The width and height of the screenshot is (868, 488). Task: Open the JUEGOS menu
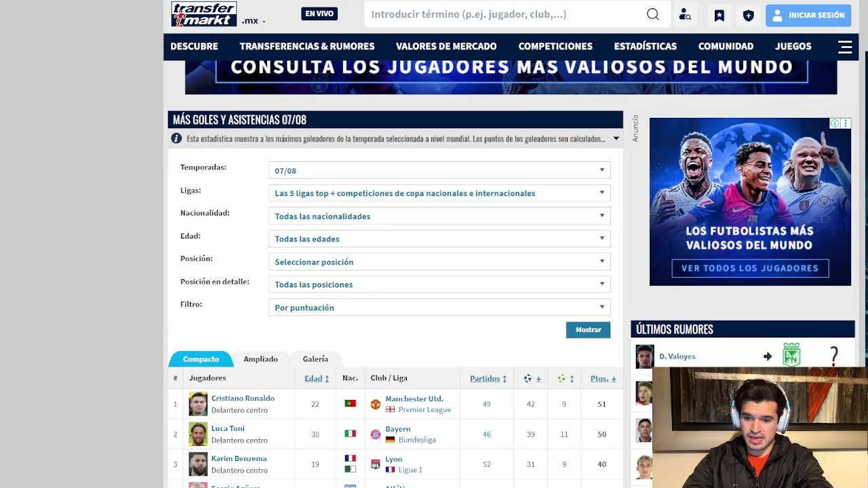(793, 46)
